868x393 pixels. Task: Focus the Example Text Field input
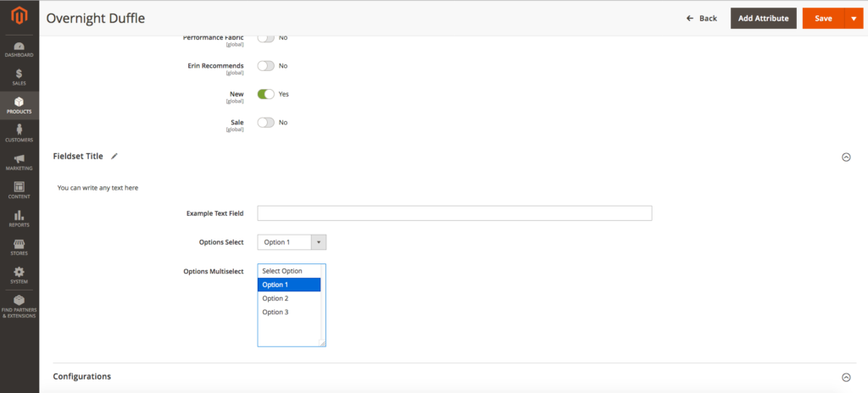[454, 213]
